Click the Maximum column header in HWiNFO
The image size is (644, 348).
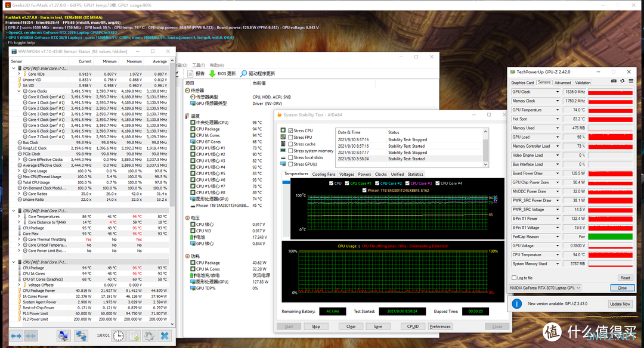134,61
